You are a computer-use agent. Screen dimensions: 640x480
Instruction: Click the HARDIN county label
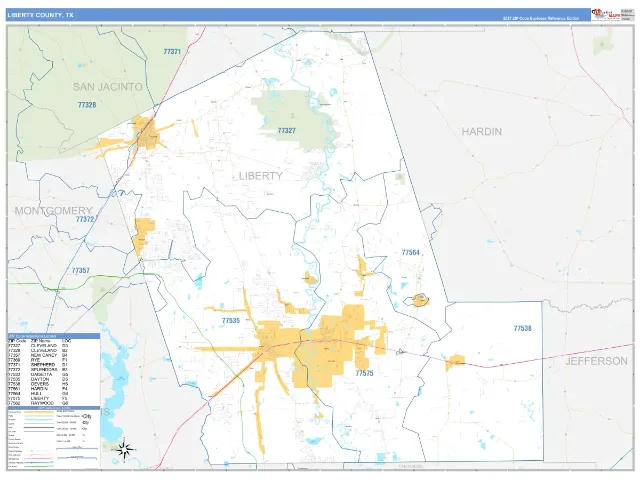click(x=482, y=131)
